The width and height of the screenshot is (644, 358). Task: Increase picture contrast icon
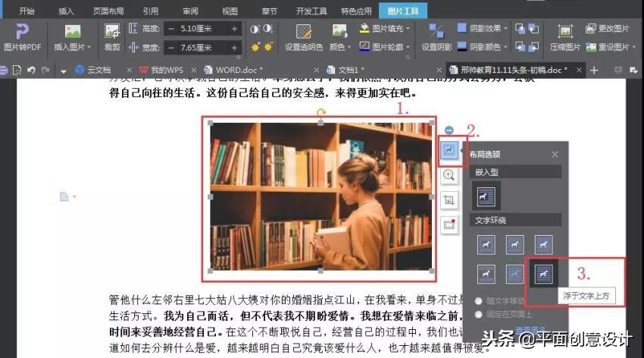point(255,29)
